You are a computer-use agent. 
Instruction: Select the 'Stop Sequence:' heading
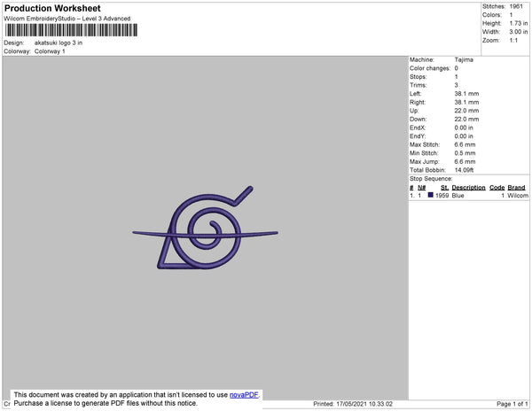[x=431, y=179]
